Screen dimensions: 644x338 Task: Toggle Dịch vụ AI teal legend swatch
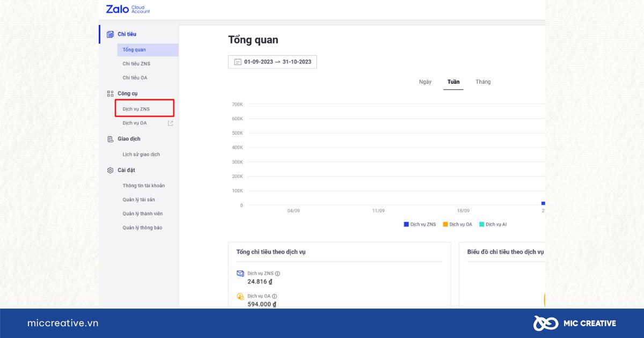coord(482,224)
